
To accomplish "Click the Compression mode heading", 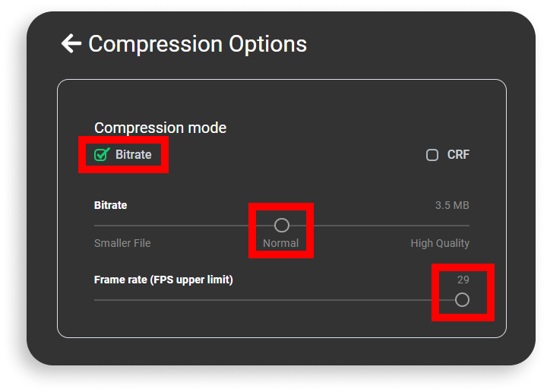I will (x=160, y=128).
